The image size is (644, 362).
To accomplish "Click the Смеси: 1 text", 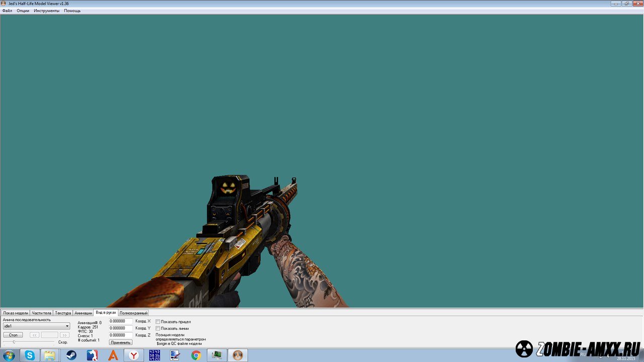I will [x=86, y=336].
